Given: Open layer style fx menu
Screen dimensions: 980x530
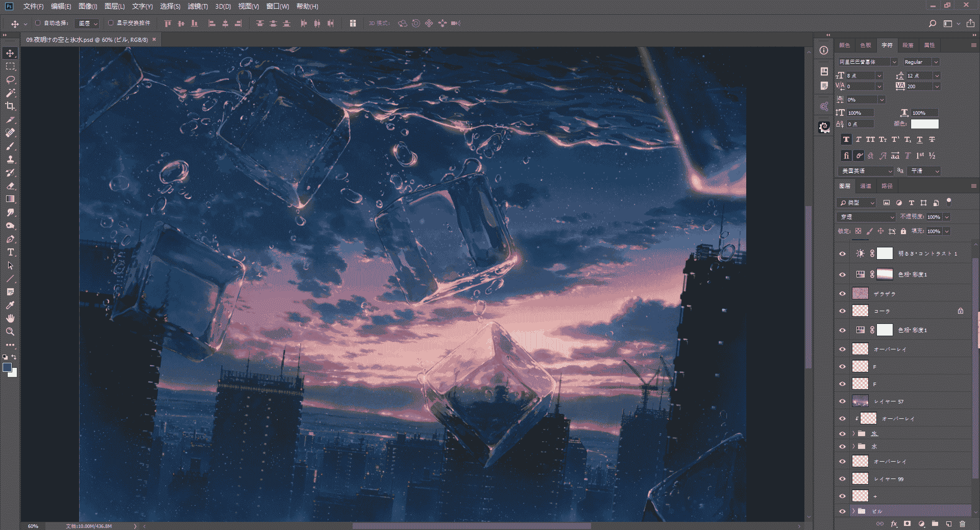Looking at the screenshot, I should coord(894,524).
